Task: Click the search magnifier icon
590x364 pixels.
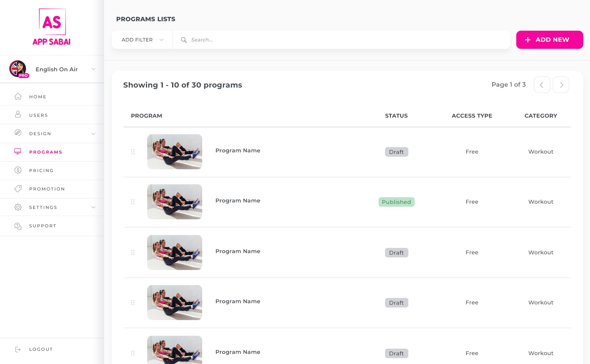Action: point(184,40)
